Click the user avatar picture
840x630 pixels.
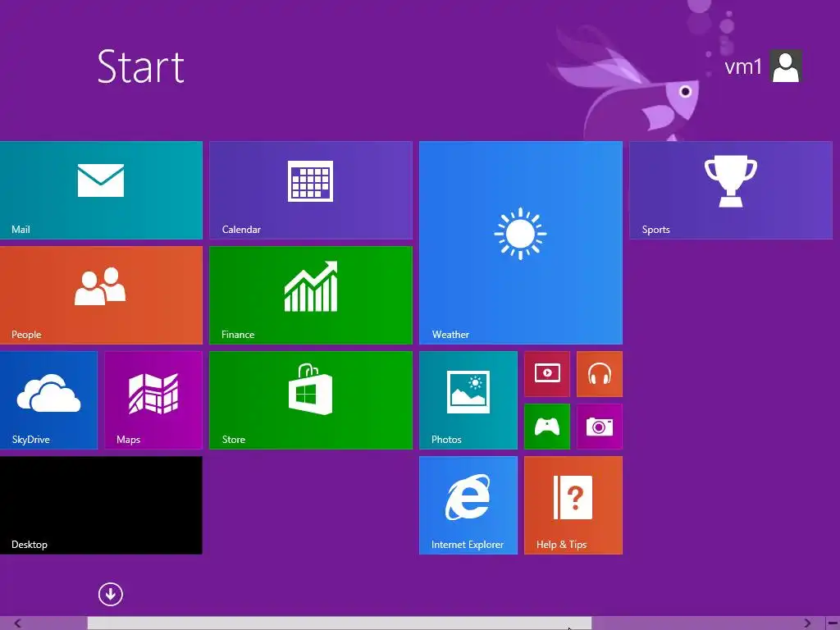pyautogui.click(x=786, y=66)
